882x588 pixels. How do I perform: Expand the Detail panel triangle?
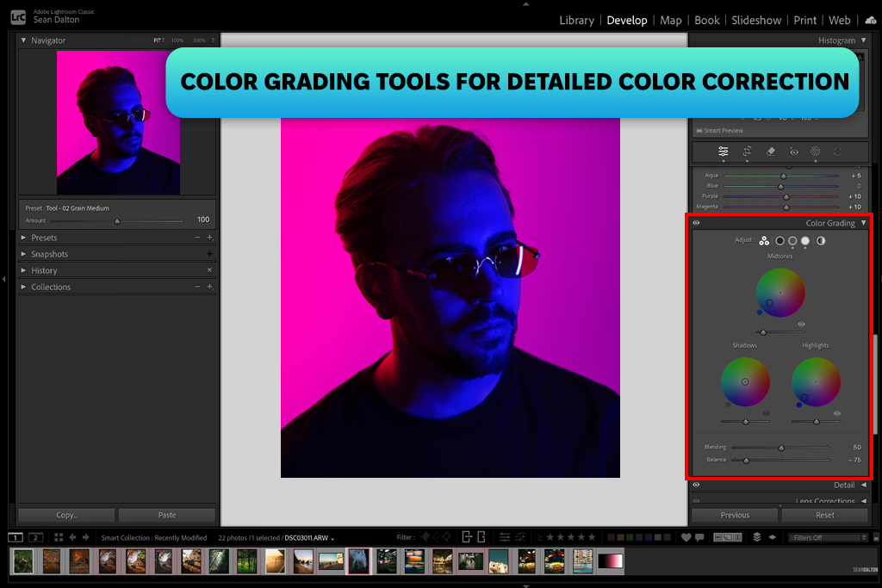(864, 485)
